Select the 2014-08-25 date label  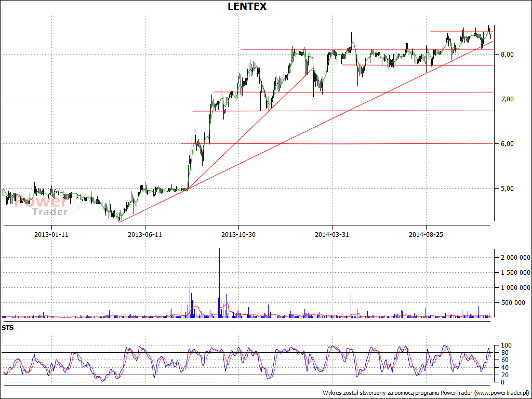click(x=426, y=234)
